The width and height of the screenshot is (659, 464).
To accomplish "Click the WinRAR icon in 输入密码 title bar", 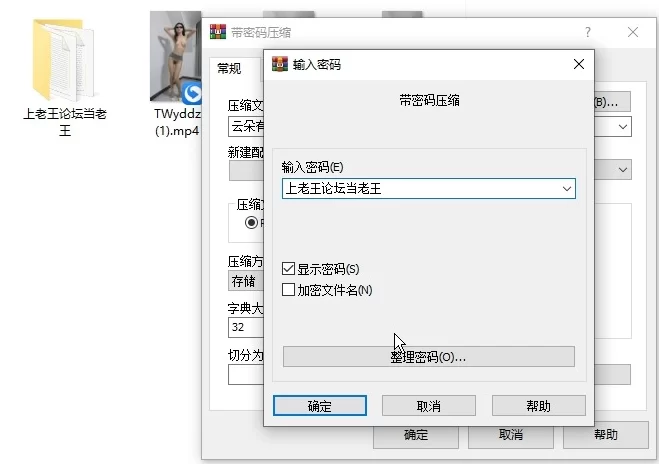I will point(280,64).
